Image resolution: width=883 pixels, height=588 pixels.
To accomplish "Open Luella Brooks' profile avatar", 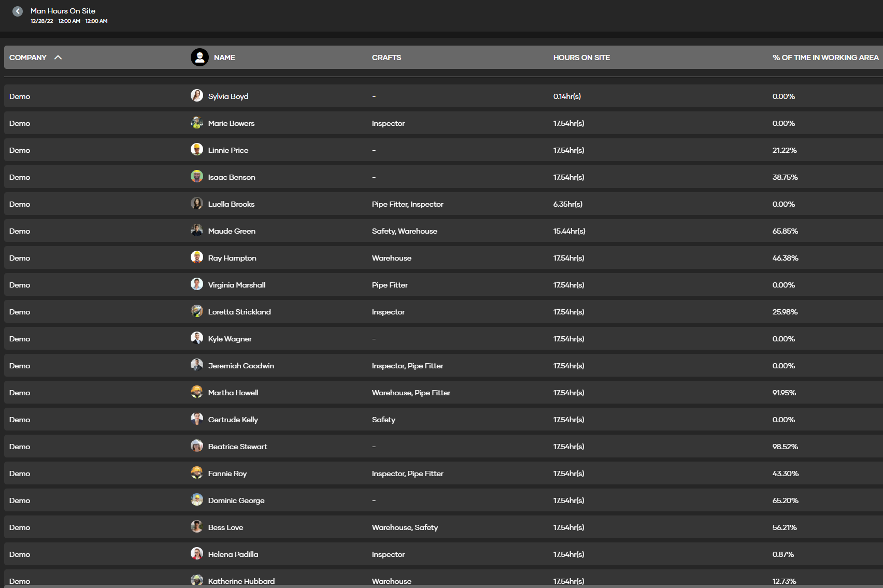I will (x=197, y=203).
